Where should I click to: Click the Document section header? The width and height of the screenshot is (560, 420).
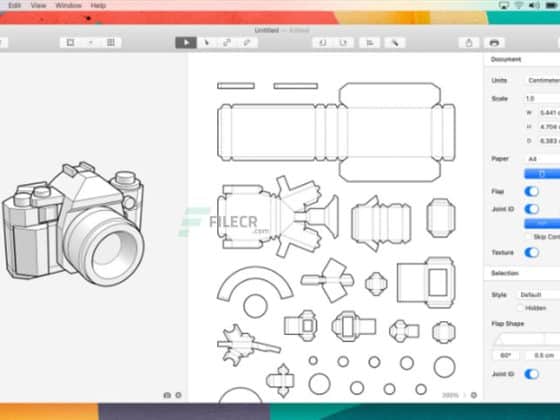[506, 59]
